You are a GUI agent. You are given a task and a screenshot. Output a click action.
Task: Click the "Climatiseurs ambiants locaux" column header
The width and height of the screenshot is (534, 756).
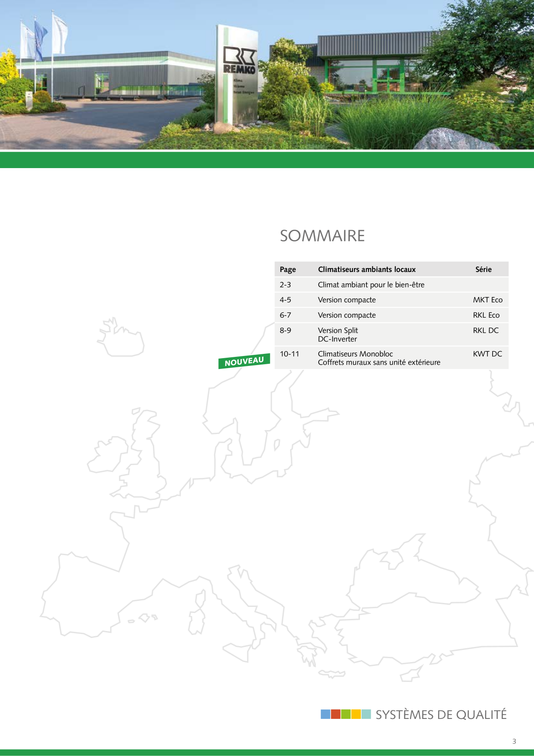366,269
